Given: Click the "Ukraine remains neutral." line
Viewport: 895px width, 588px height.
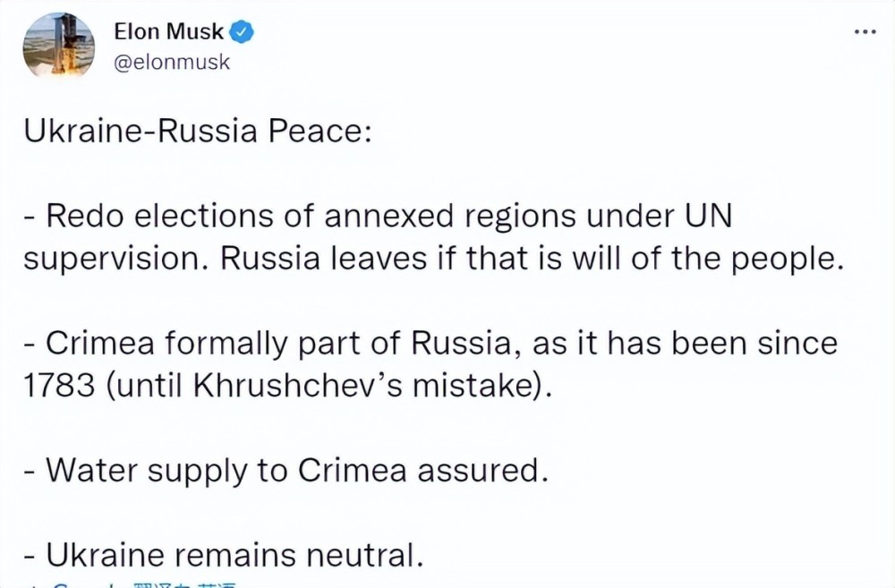Looking at the screenshot, I should [224, 555].
